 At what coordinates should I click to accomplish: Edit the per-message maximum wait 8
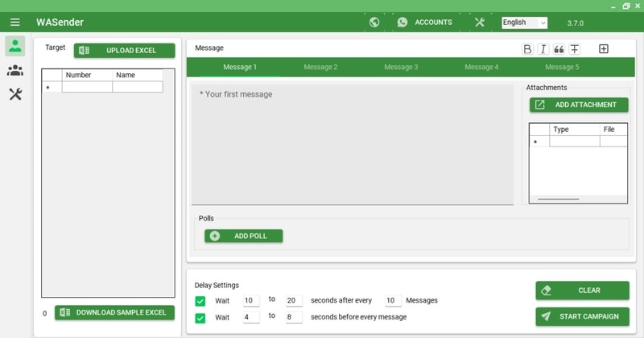tap(294, 317)
